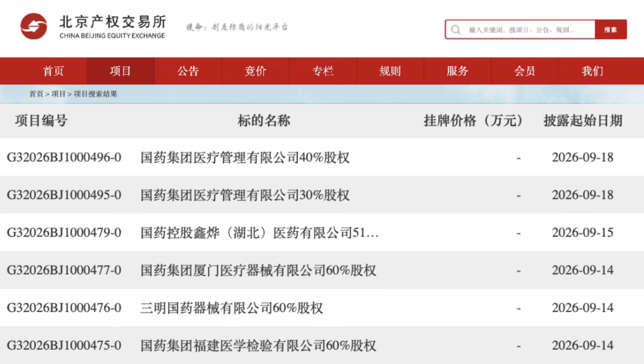Click 项目搜索结果 in the breadcrumb
Image resolution: width=644 pixels, height=364 pixels.
coord(95,94)
